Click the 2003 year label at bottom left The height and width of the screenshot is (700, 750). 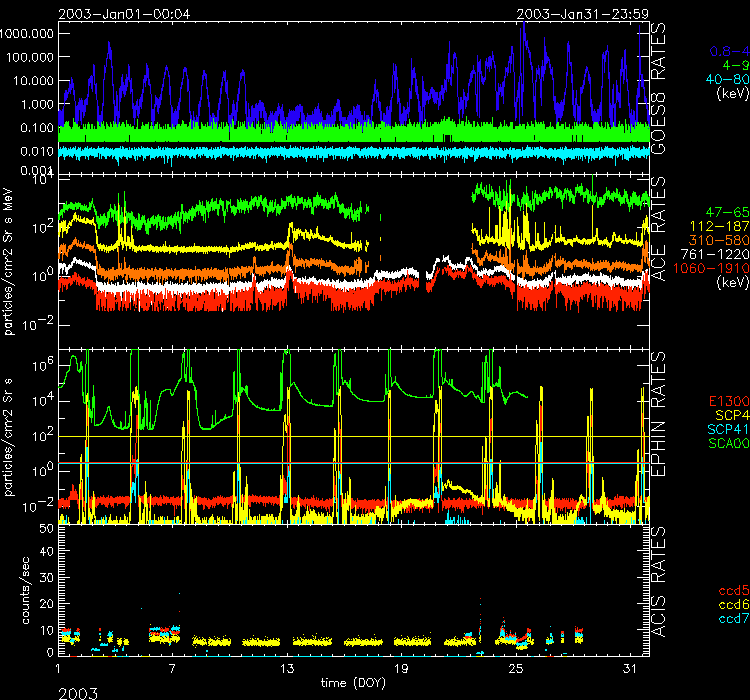click(80, 690)
